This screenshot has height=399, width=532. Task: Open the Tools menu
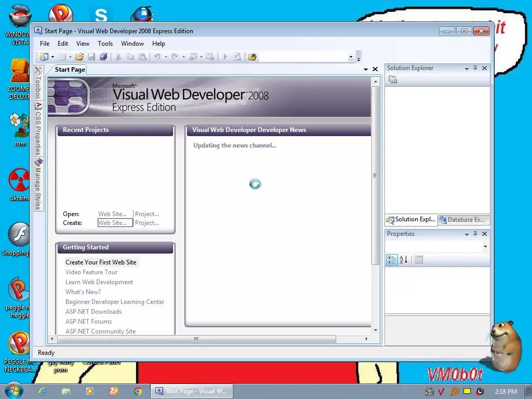coord(105,44)
